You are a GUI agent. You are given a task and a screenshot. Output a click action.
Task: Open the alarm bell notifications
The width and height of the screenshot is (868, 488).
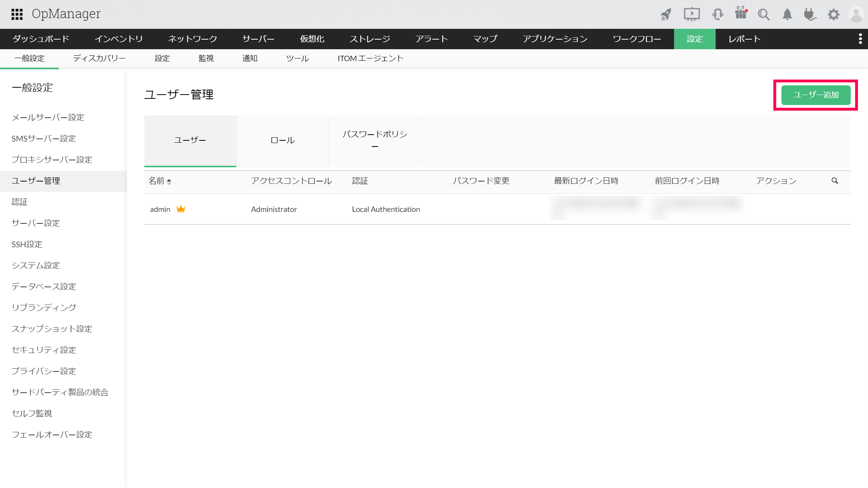coord(787,15)
